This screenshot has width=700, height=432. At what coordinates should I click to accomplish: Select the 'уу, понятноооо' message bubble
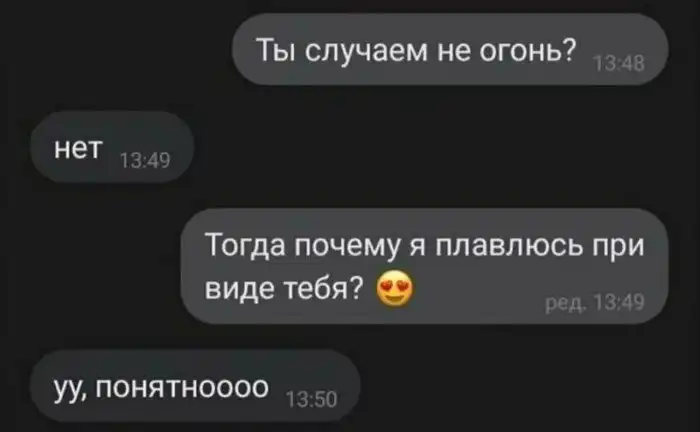click(x=195, y=386)
